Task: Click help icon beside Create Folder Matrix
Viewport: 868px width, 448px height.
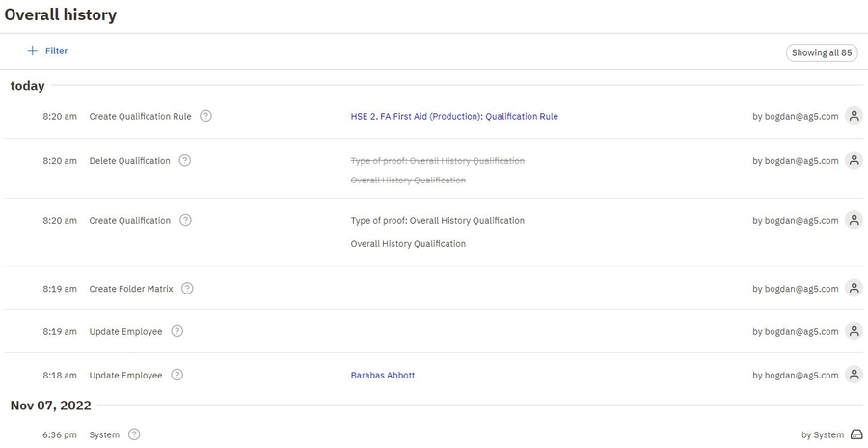Action: point(187,288)
